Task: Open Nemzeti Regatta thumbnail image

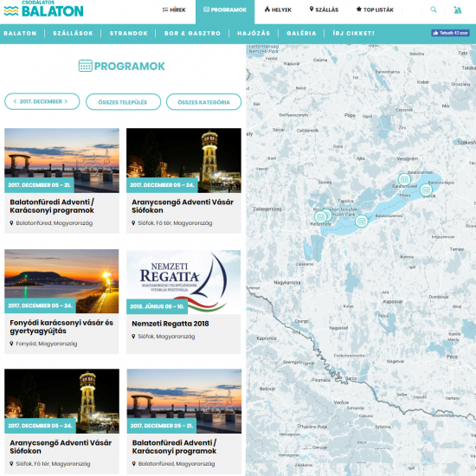Action: pyautogui.click(x=183, y=282)
